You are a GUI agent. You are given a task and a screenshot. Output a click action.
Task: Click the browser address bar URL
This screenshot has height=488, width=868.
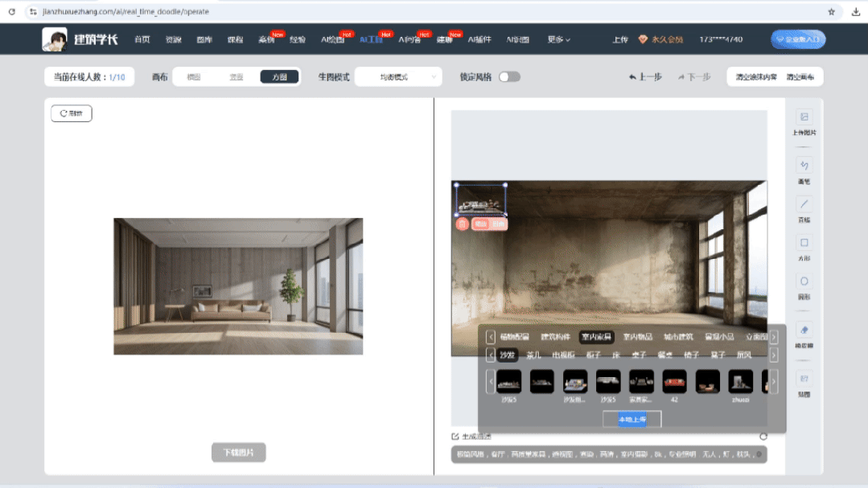(125, 11)
